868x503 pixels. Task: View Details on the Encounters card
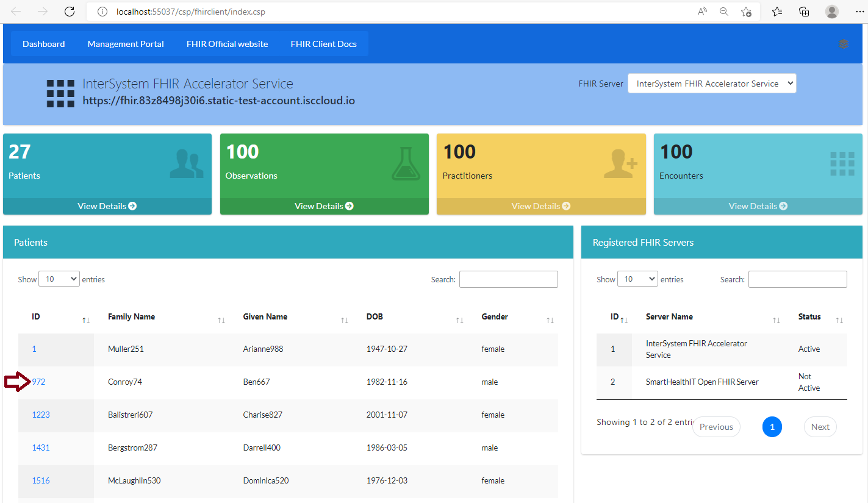tap(758, 206)
